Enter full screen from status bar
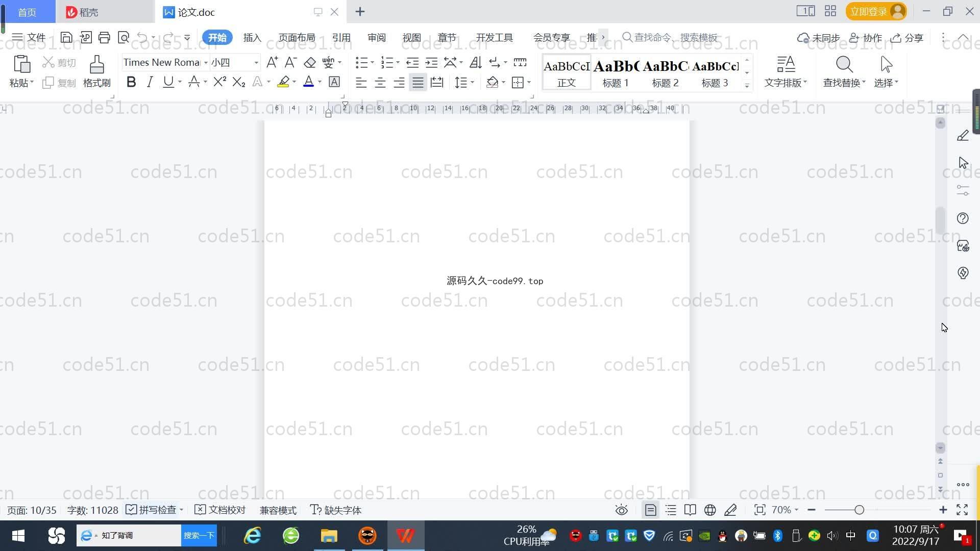Screen dimensions: 980x551 [x=962, y=510]
